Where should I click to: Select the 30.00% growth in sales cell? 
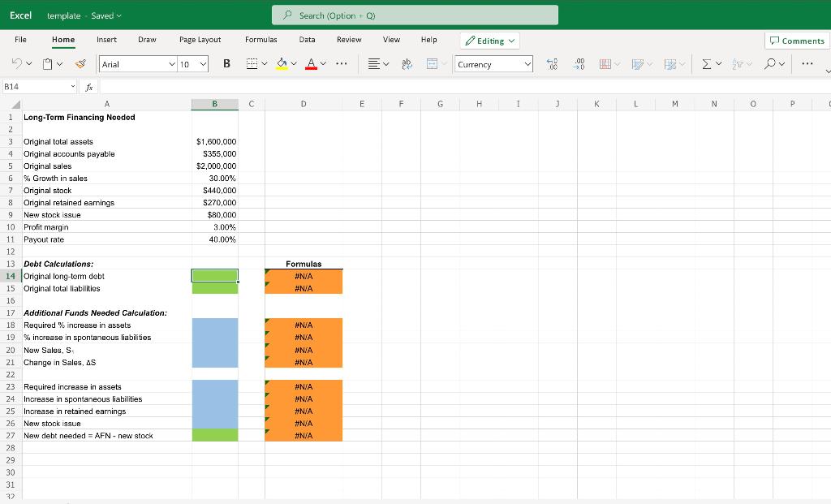tap(215, 178)
